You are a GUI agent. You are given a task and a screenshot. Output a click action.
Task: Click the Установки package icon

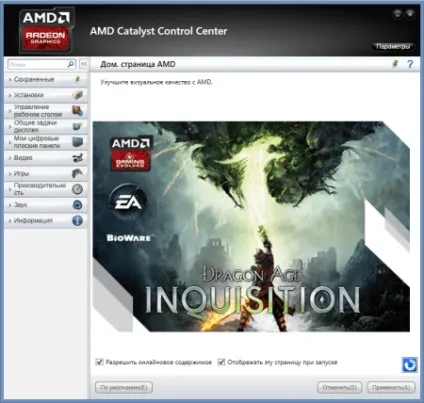coord(78,95)
